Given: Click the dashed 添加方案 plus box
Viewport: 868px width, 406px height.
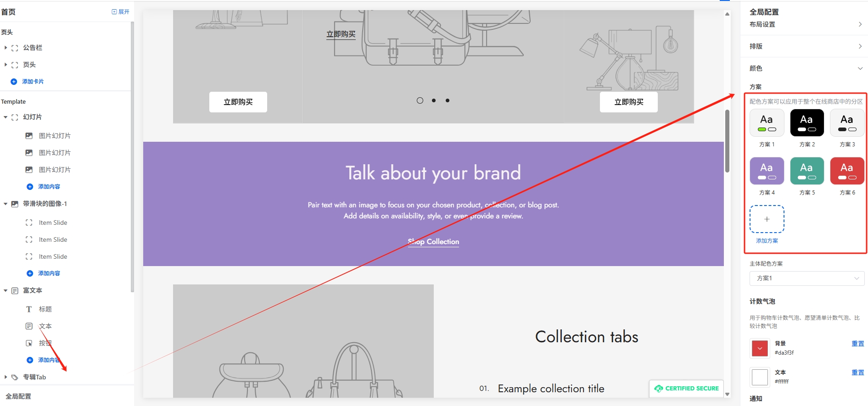Looking at the screenshot, I should 767,219.
